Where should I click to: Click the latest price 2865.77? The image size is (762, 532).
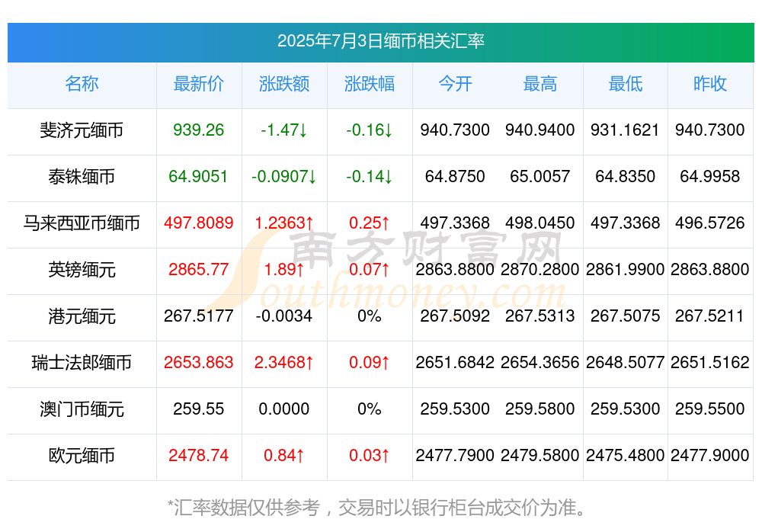[199, 269]
